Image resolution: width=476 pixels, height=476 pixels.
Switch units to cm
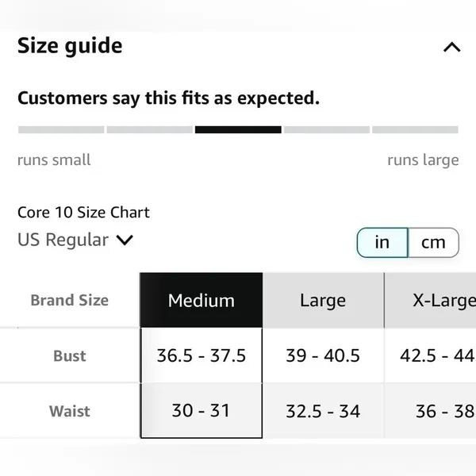[x=433, y=243]
